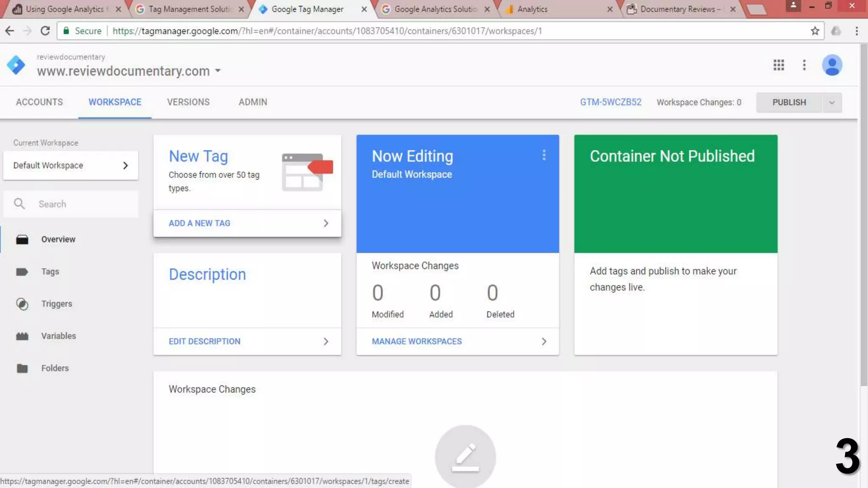
Task: Open Triggers in the sidebar
Action: pos(56,304)
